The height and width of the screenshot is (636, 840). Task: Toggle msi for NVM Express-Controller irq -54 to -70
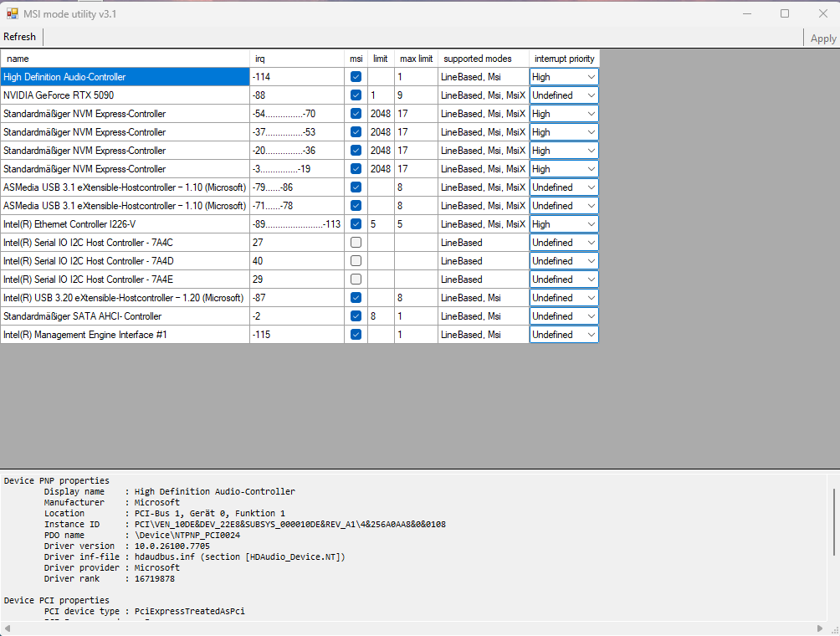(356, 114)
